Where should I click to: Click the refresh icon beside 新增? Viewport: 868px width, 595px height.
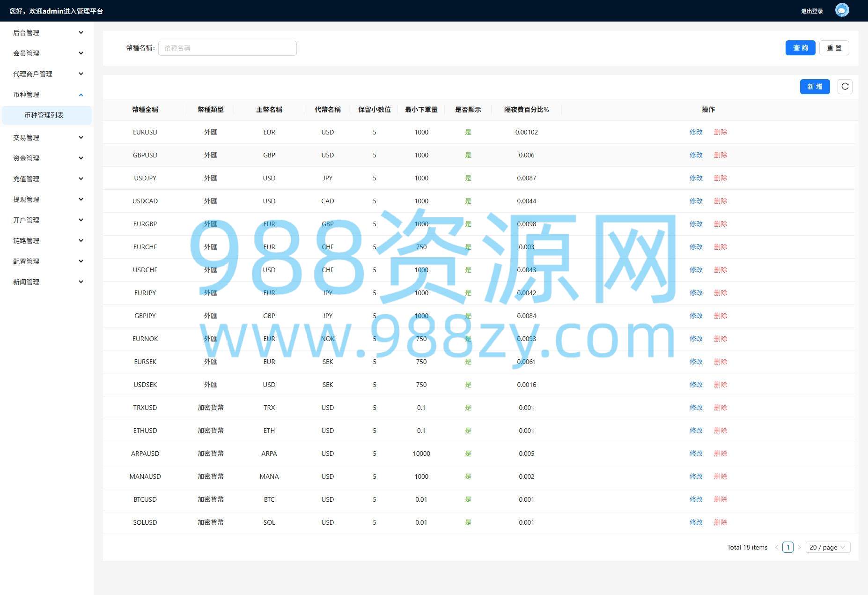(845, 87)
